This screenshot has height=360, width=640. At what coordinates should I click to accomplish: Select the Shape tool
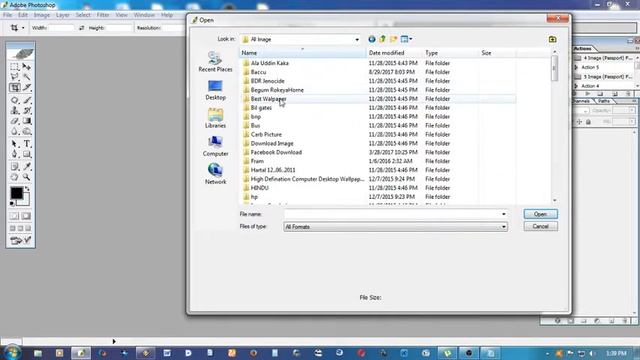27,154
